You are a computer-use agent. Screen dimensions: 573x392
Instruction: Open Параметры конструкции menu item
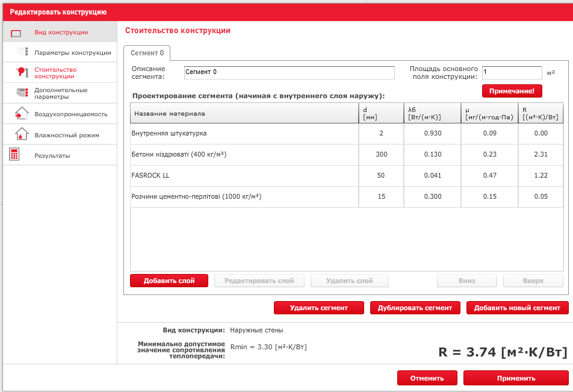(x=72, y=52)
